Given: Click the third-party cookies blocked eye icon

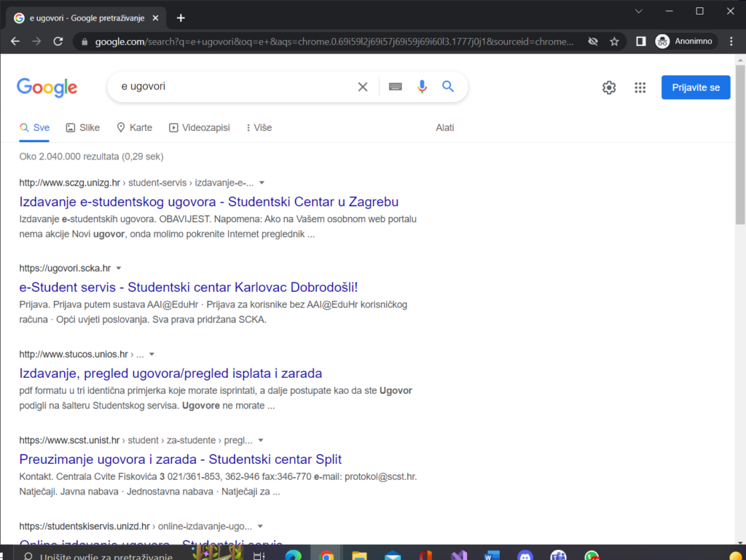Looking at the screenshot, I should pos(593,42).
